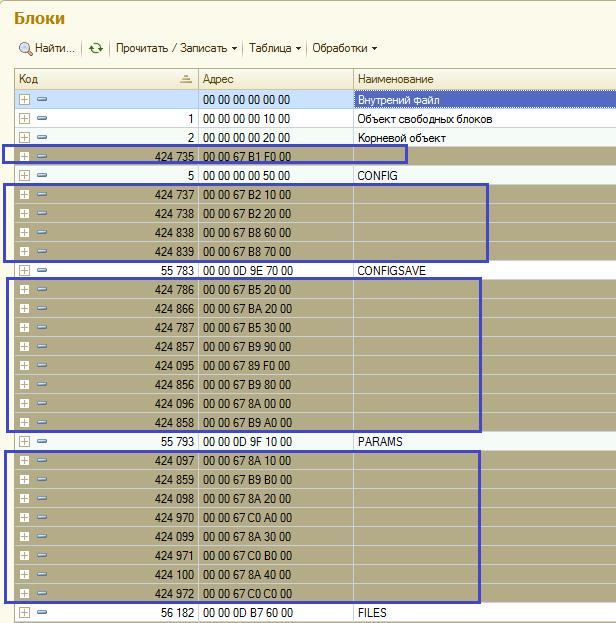The image size is (616, 623).
Task: Open the Прочитать / Записать menu
Action: point(176,48)
